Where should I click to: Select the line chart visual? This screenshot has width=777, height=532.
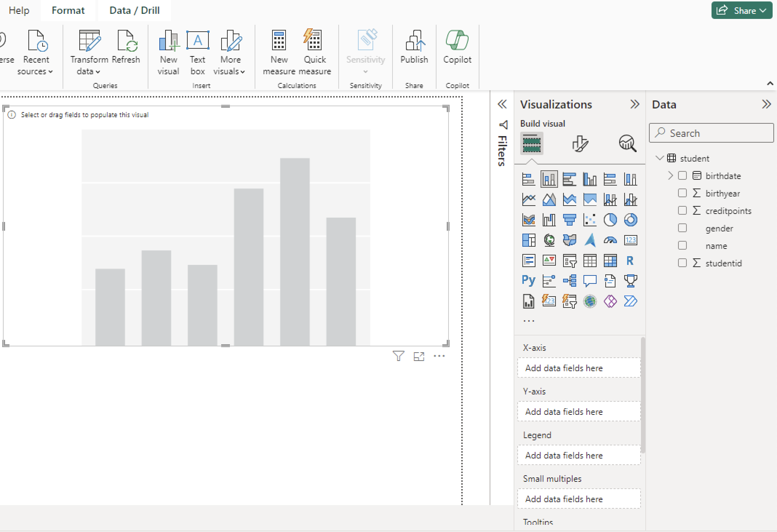pyautogui.click(x=529, y=199)
